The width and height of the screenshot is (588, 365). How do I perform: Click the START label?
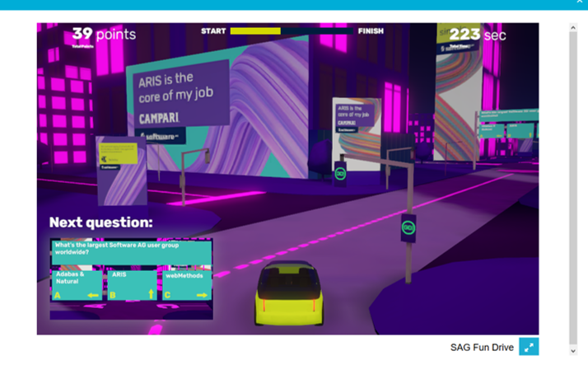click(x=213, y=31)
